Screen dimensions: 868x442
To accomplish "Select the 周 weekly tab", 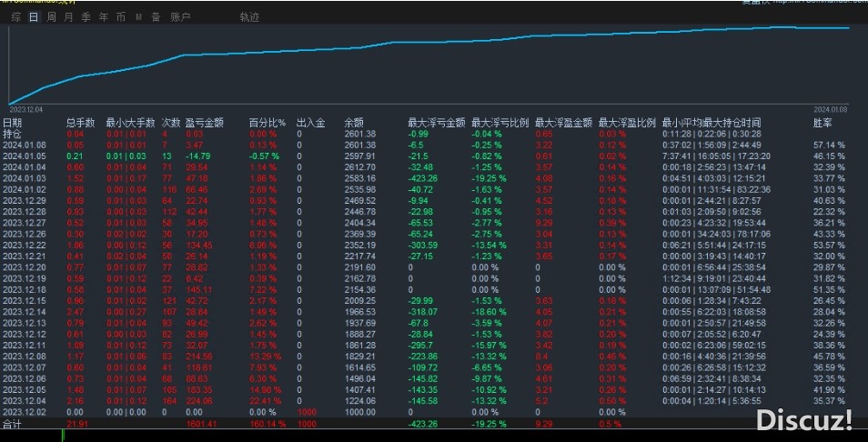I will (x=51, y=17).
